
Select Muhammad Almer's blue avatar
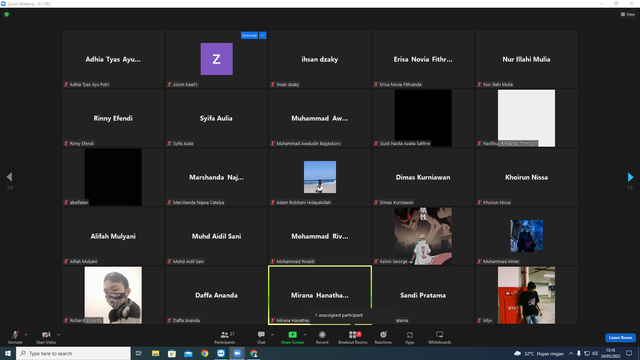click(x=527, y=236)
